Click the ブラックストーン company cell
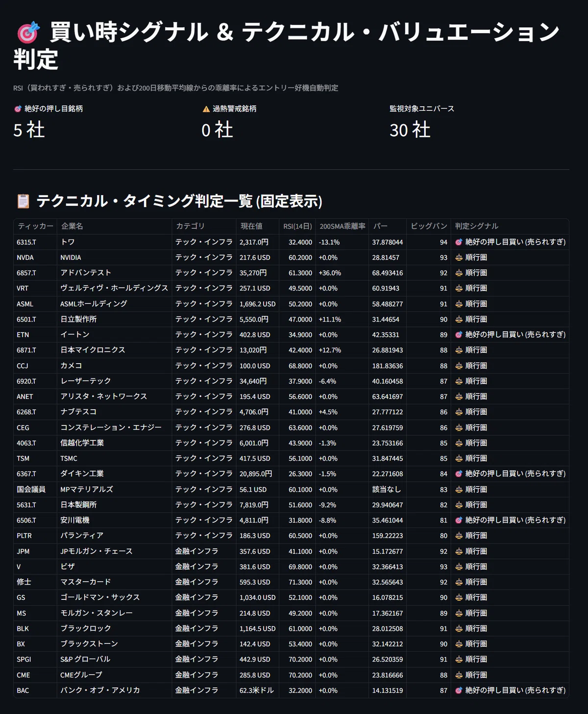This screenshot has width=588, height=714. pyautogui.click(x=115, y=644)
